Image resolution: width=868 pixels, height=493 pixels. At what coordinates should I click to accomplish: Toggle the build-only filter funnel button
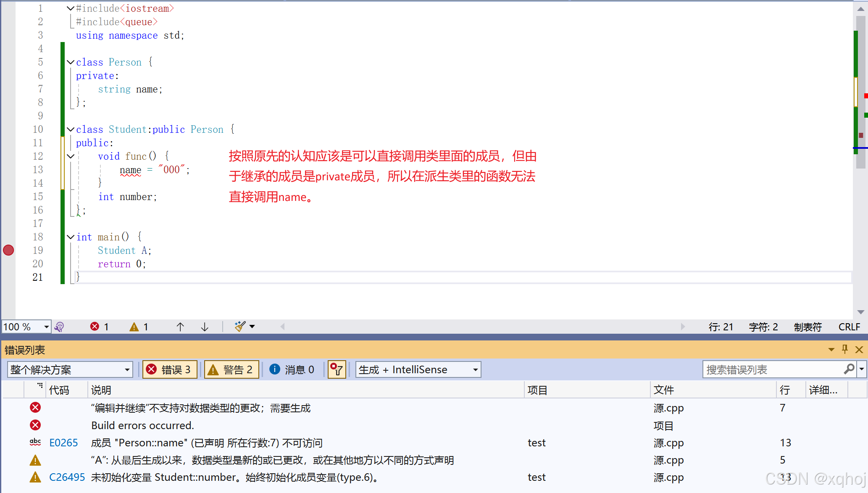point(337,369)
